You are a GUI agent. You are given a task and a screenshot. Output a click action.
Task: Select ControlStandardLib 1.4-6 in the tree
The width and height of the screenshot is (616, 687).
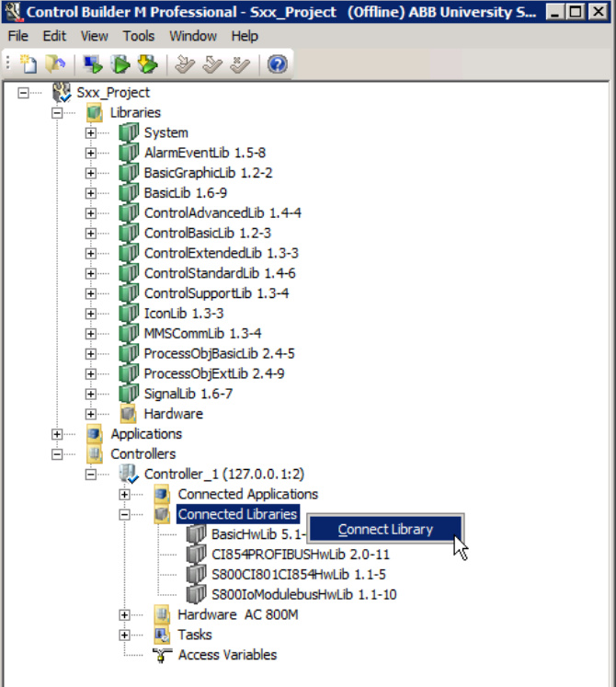click(x=220, y=273)
